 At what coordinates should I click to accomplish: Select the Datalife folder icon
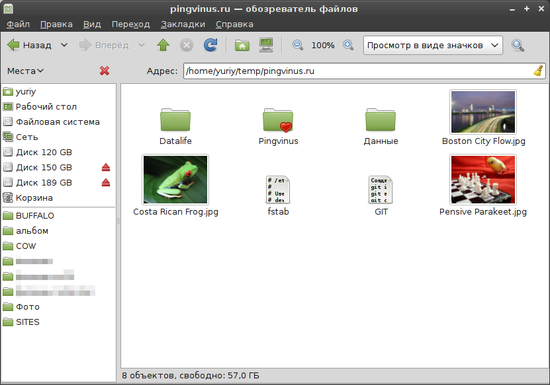[x=175, y=120]
